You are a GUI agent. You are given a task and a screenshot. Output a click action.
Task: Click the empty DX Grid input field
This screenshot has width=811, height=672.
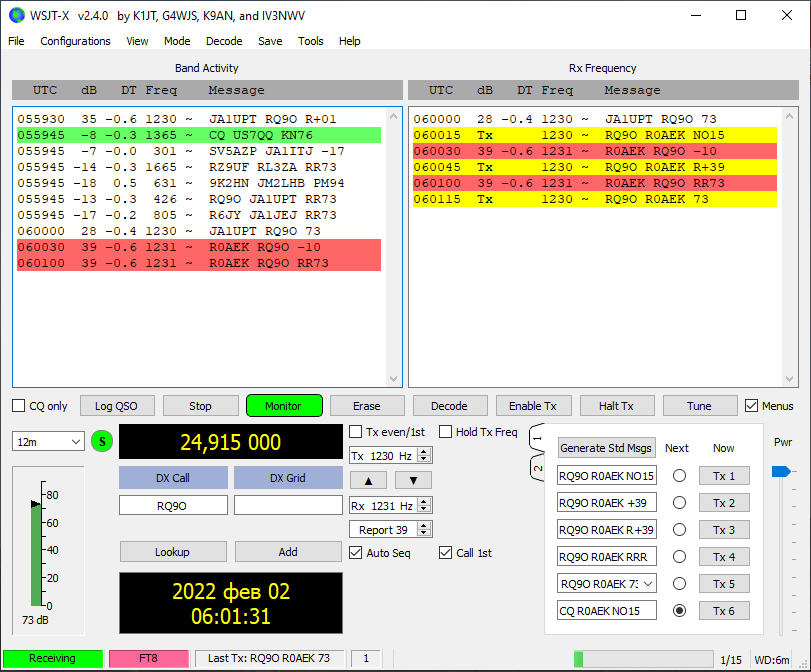click(288, 505)
